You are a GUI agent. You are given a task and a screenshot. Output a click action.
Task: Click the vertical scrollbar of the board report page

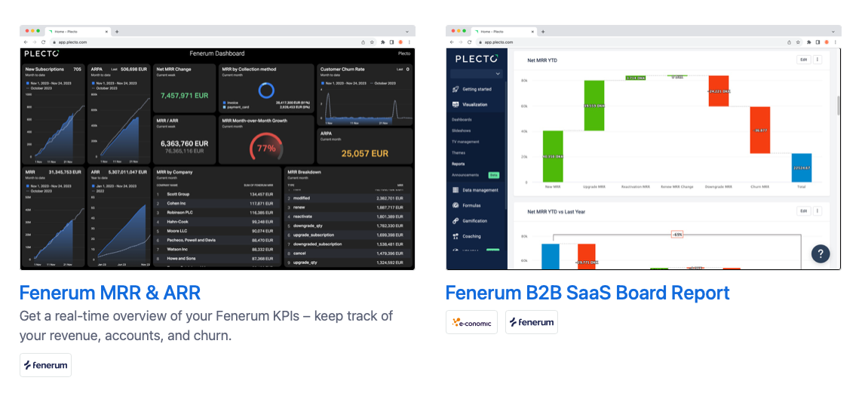tap(838, 106)
